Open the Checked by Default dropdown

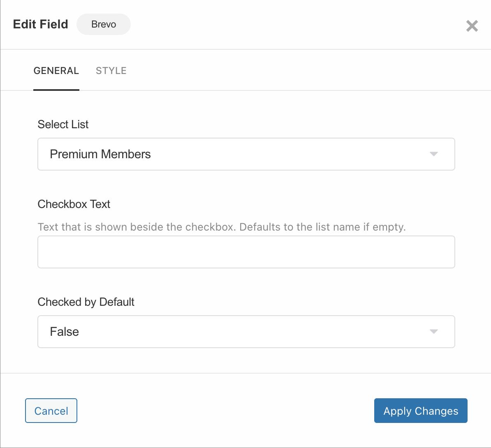(x=246, y=332)
